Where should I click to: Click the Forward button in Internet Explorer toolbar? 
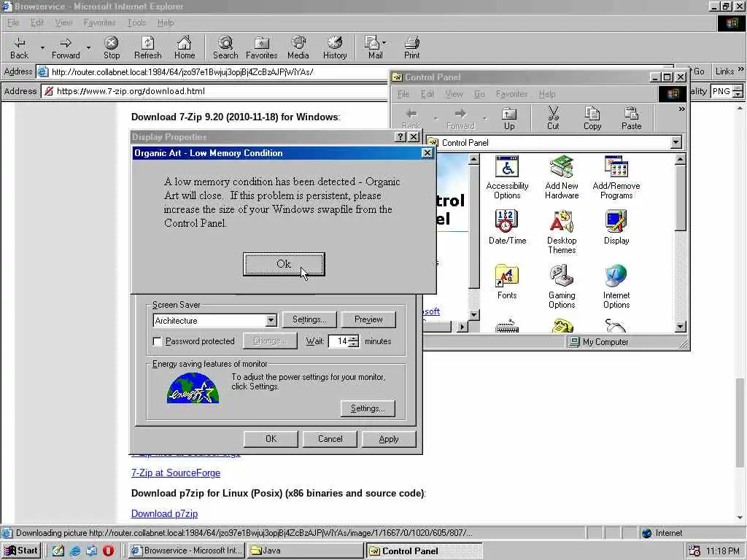click(x=66, y=48)
